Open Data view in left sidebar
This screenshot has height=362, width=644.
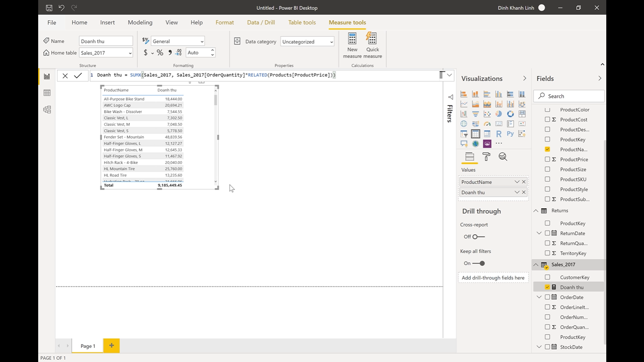(47, 93)
